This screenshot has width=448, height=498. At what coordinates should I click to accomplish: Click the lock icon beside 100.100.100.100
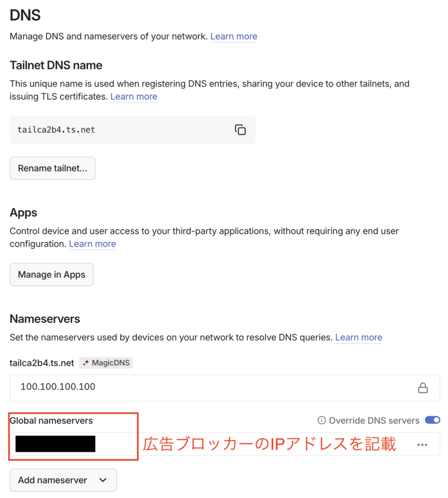coord(423,388)
